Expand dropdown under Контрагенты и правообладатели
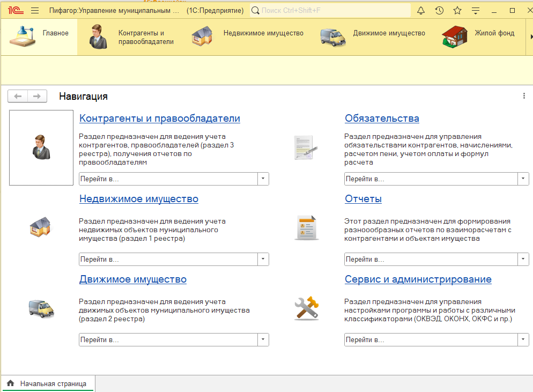 (263, 179)
